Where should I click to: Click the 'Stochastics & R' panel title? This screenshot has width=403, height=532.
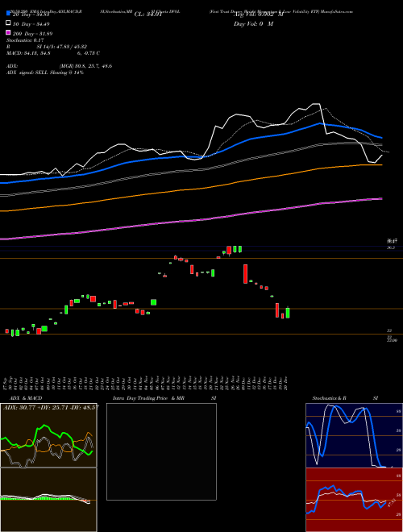point(329,398)
